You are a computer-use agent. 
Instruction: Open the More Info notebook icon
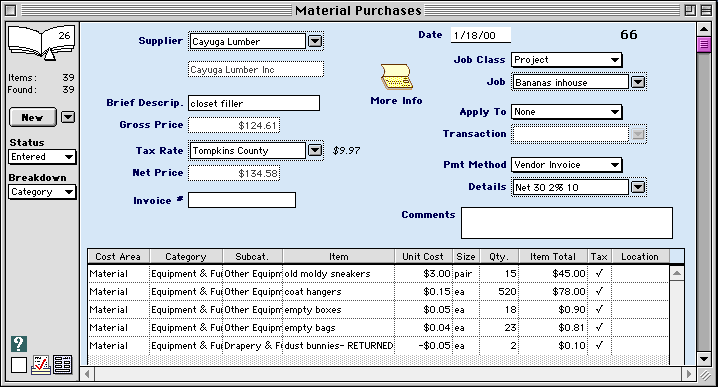pos(397,77)
